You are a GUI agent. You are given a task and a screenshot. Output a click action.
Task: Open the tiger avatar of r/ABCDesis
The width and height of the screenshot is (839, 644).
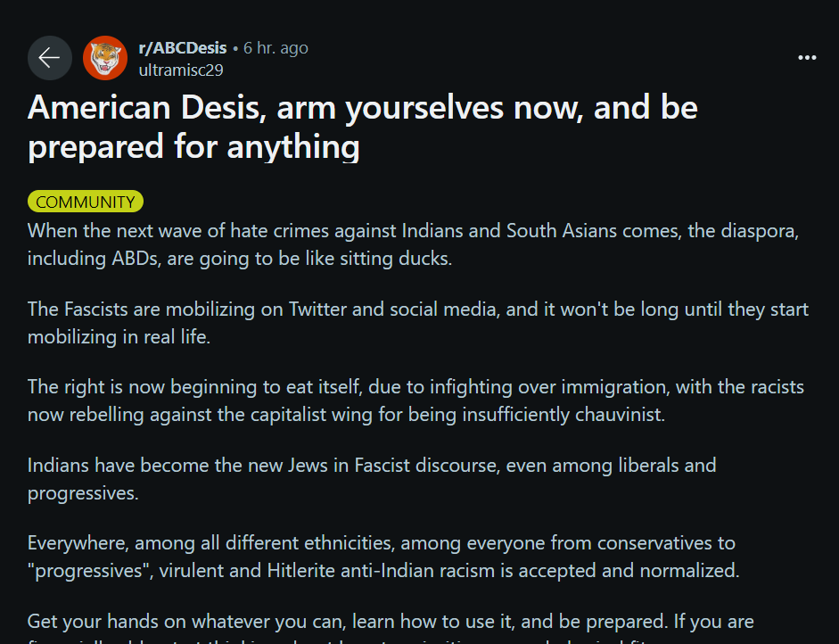click(x=105, y=58)
